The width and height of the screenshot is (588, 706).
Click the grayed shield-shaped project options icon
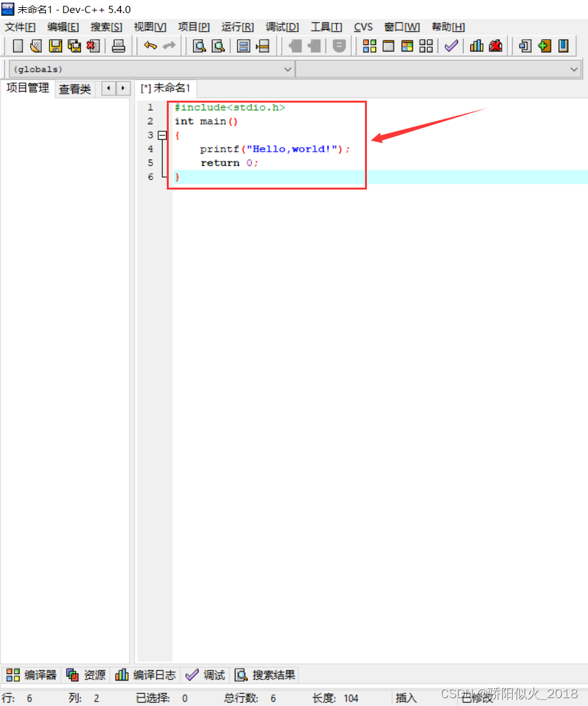point(339,46)
